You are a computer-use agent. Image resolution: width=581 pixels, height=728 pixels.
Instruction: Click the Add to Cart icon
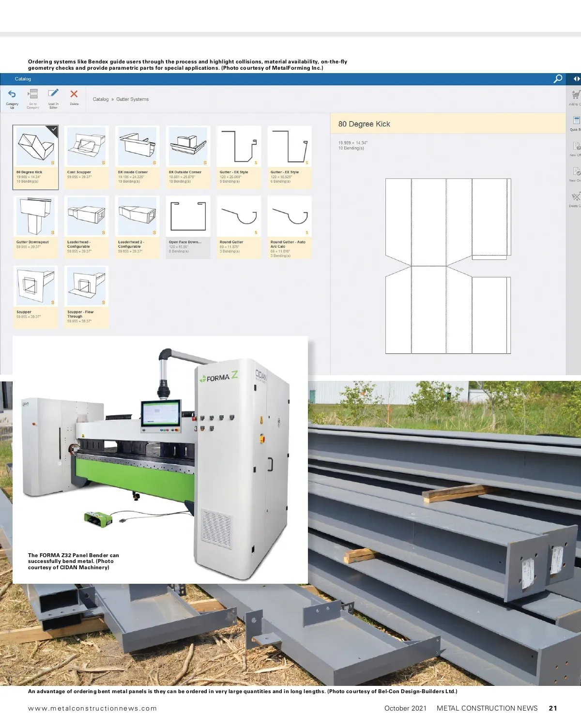(x=575, y=95)
